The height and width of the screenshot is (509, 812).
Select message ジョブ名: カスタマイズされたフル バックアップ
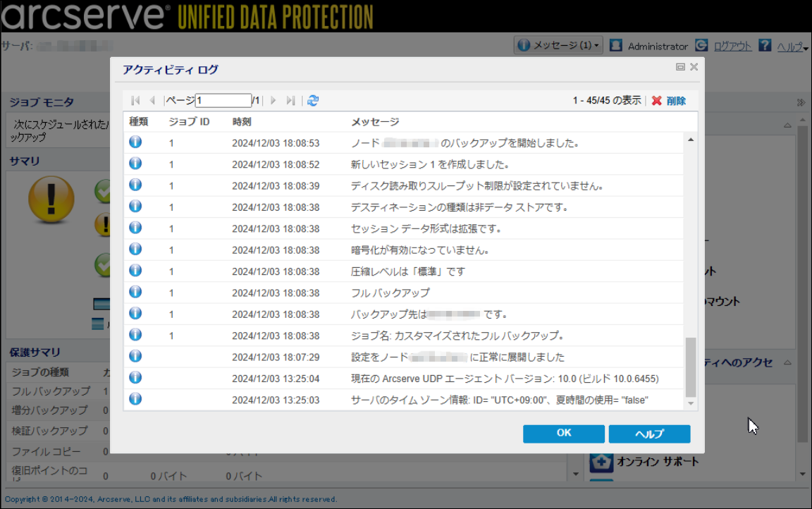[x=457, y=336]
